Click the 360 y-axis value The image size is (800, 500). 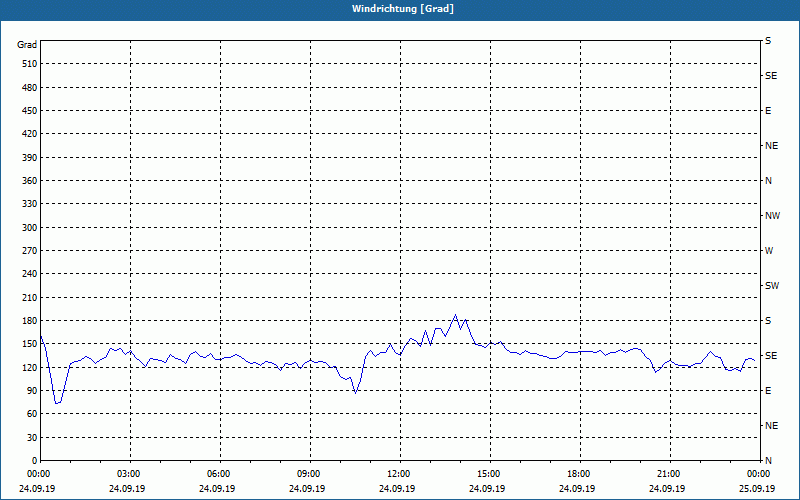(30, 181)
